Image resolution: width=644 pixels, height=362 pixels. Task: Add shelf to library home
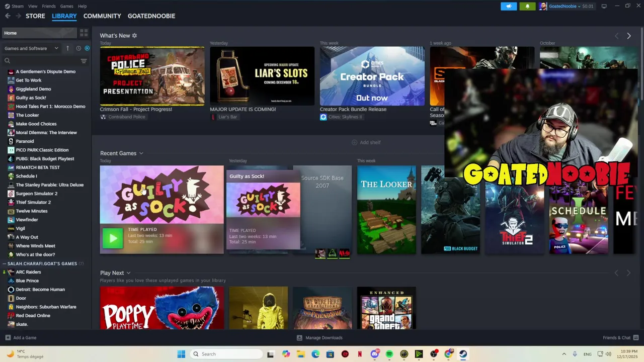pos(366,142)
